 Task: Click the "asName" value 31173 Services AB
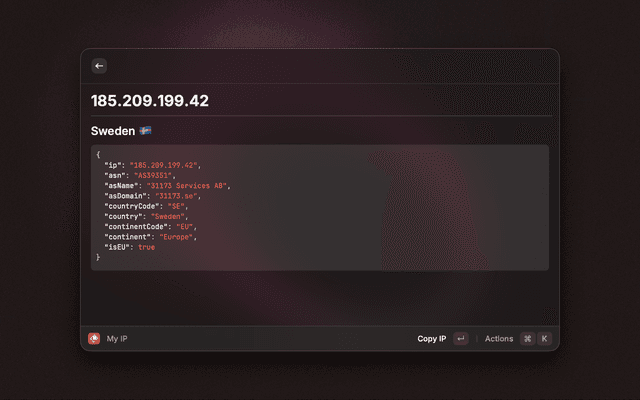(x=188, y=185)
